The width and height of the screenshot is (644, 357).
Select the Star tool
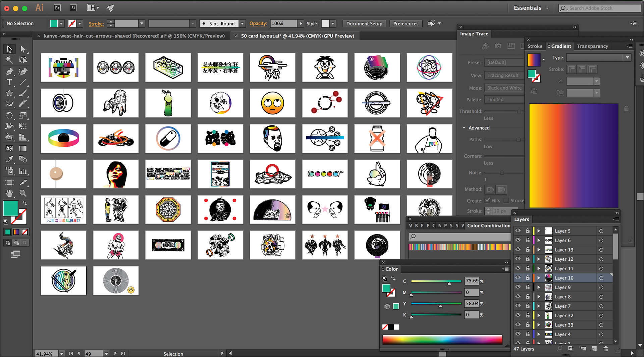(x=9, y=93)
